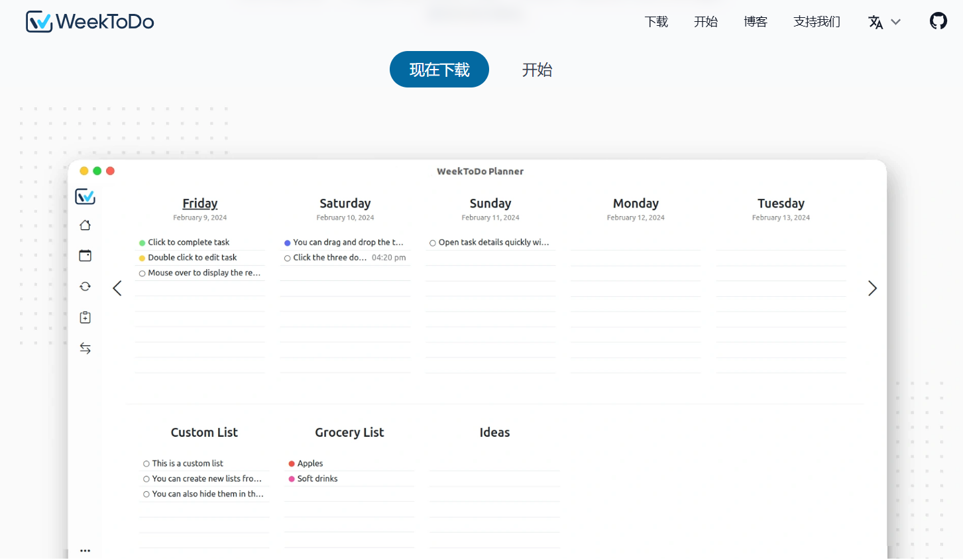Image resolution: width=963 pixels, height=560 pixels.
Task: Open the 开始 item in top navigation
Action: click(706, 22)
